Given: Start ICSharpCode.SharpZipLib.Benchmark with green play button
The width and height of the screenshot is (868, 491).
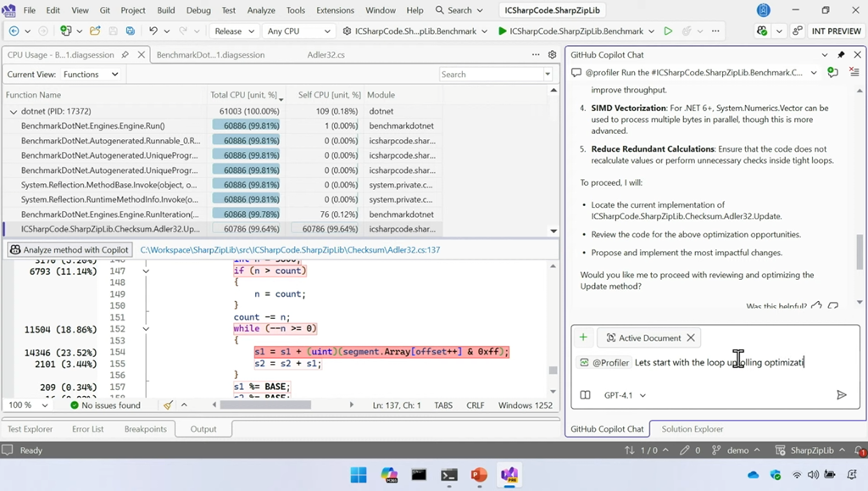Looking at the screenshot, I should [503, 31].
